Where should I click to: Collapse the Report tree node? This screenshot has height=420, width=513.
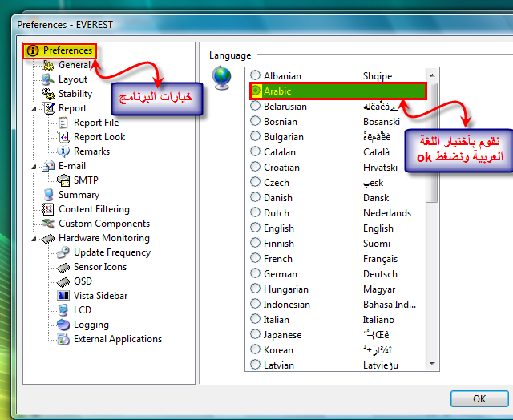(34, 109)
